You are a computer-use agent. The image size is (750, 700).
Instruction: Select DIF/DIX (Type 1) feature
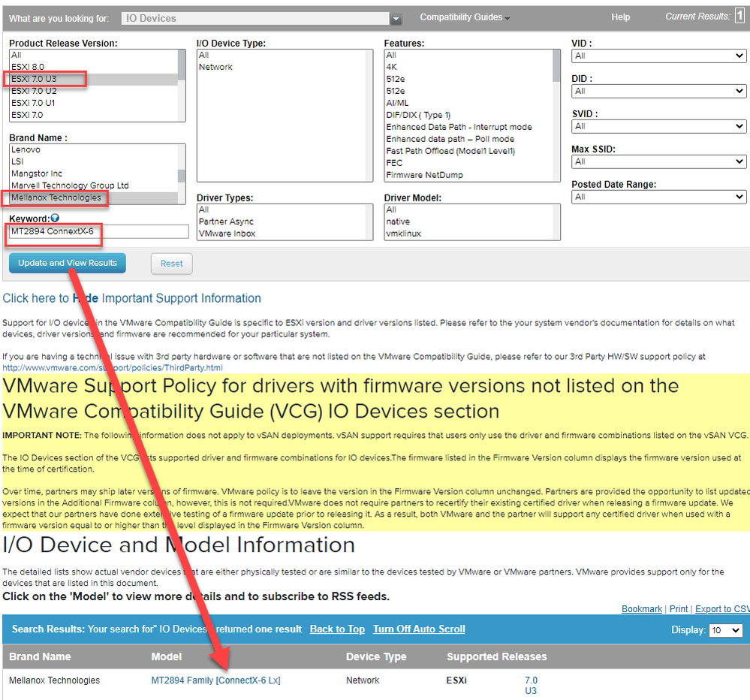(x=468, y=115)
